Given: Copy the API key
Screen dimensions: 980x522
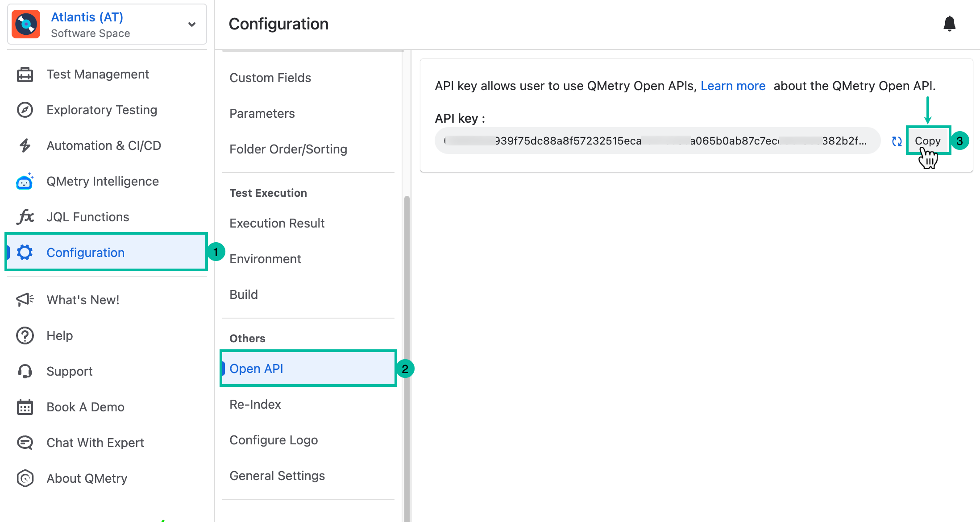Looking at the screenshot, I should click(928, 141).
